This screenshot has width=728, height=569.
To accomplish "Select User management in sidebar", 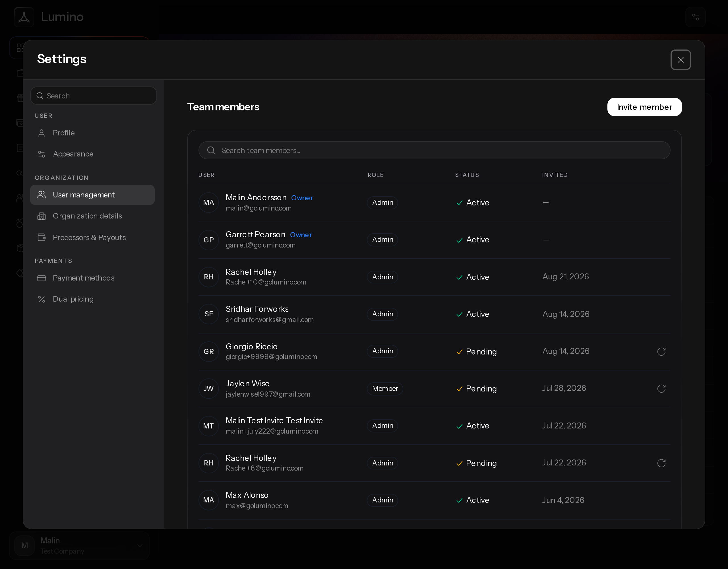I will pos(92,195).
